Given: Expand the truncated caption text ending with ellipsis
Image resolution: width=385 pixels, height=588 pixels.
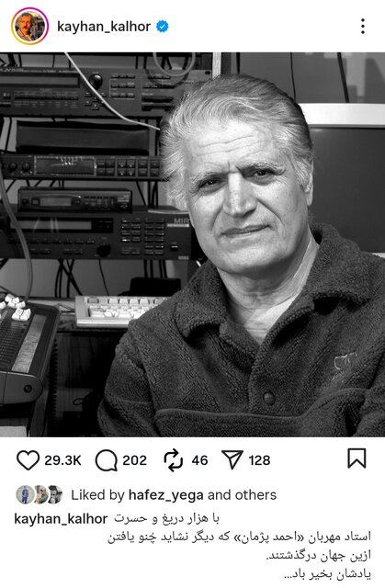Looking at the screenshot, I should 327,574.
